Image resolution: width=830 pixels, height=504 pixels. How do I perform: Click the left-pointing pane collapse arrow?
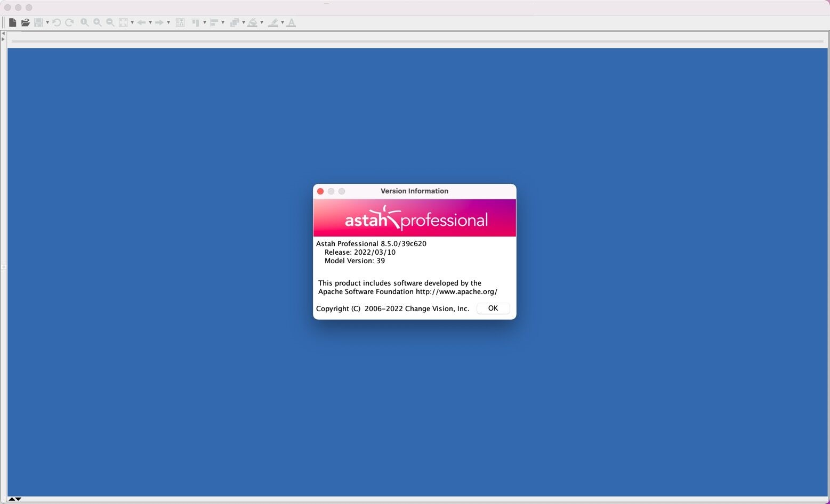click(3, 33)
